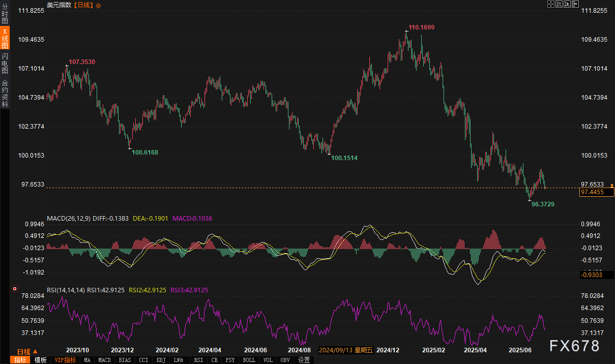Switch to the 闪电图 view
Viewport: 615px width, 364px height.
point(5,63)
